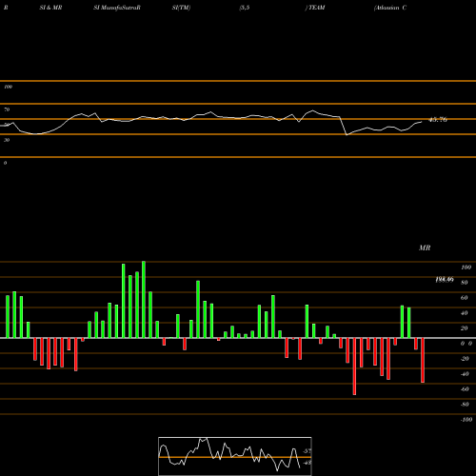Click the RSI axis label 30
Image resolution: width=476 pixels, height=476 pixels.
[x=7, y=140]
